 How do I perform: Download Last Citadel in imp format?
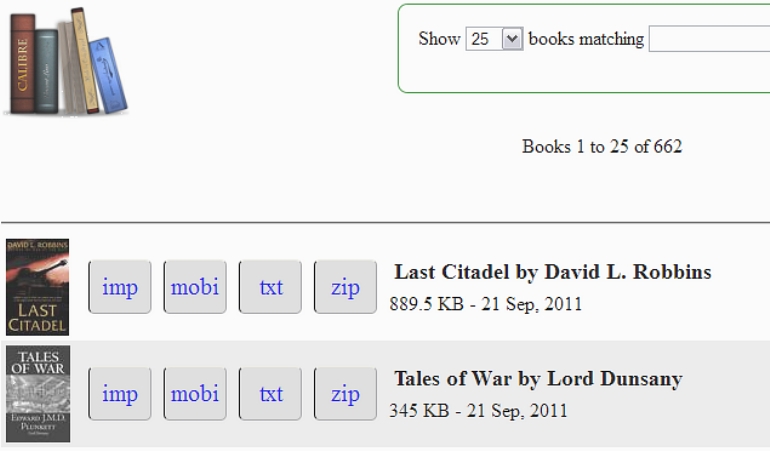pyautogui.click(x=120, y=287)
